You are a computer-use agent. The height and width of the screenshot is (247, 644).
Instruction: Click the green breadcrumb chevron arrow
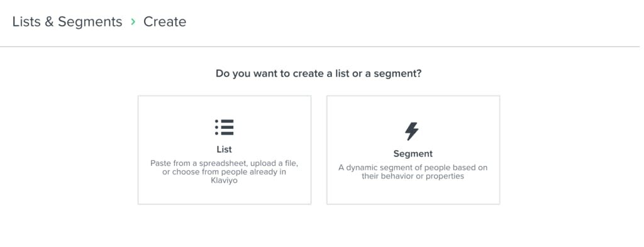tap(133, 22)
